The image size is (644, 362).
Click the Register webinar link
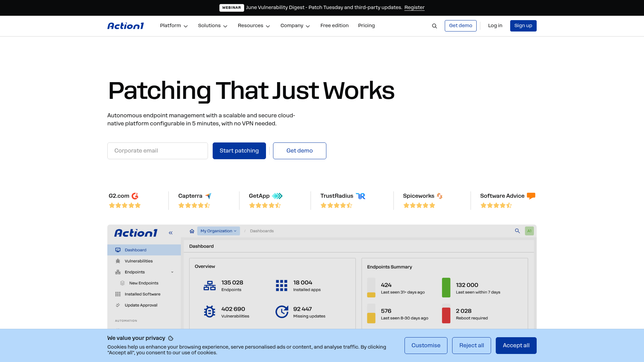pos(414,7)
